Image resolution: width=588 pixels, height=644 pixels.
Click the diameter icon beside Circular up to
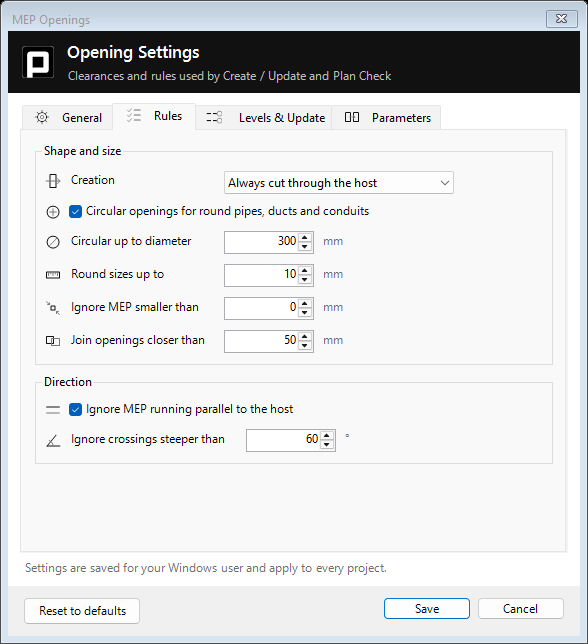coord(53,242)
